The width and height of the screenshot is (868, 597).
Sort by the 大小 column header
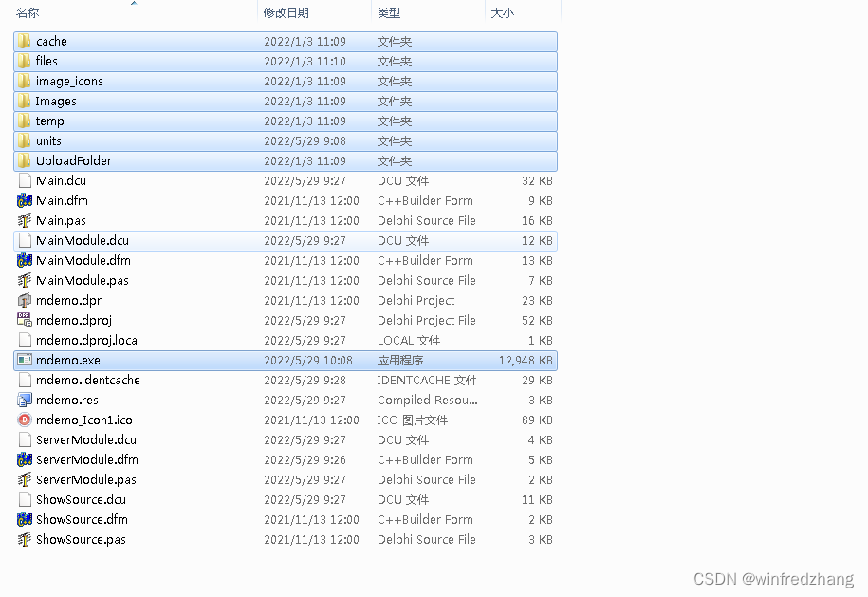pos(523,12)
